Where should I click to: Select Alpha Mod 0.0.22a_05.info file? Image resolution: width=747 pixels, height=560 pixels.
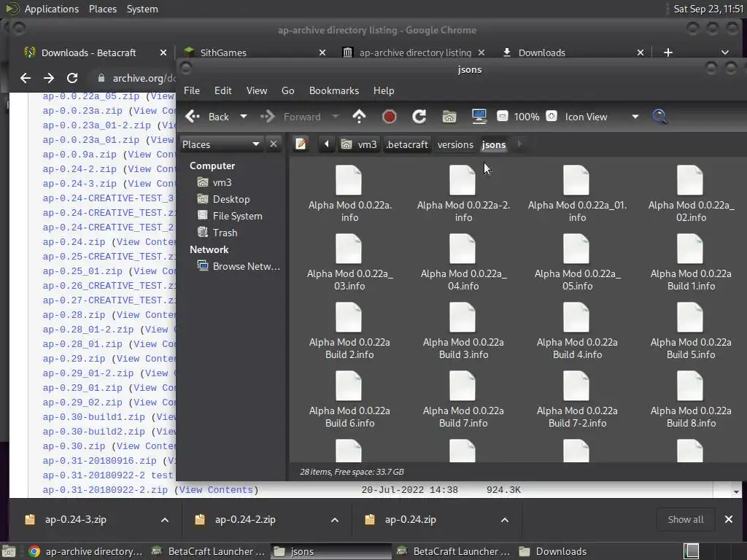(x=577, y=262)
